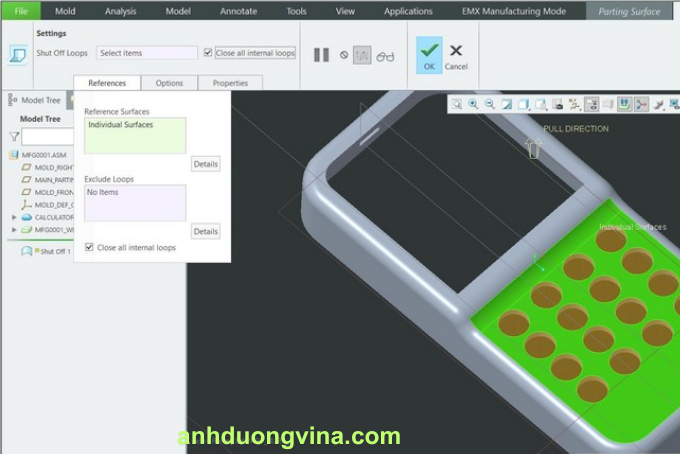This screenshot has width=680, height=454.
Task: Click the Zoom Out magnifier icon
Action: pyautogui.click(x=489, y=104)
